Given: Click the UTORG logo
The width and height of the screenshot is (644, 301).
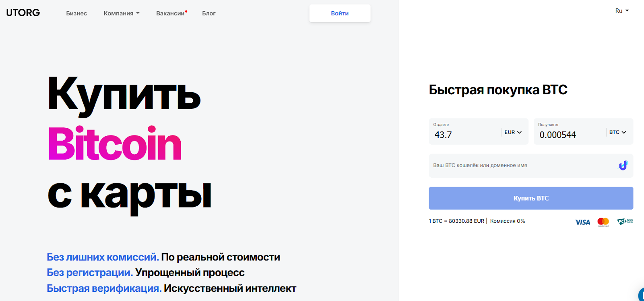Looking at the screenshot, I should pyautogui.click(x=23, y=13).
